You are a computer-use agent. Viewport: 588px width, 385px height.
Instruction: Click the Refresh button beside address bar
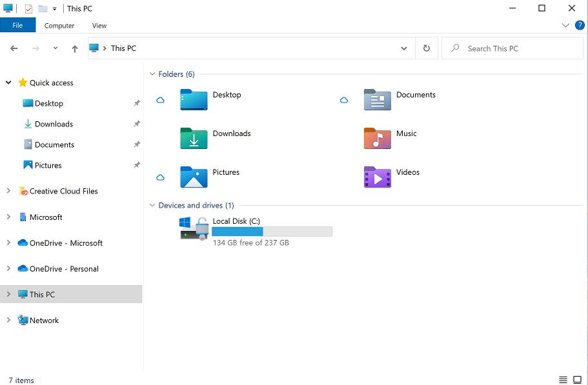426,48
